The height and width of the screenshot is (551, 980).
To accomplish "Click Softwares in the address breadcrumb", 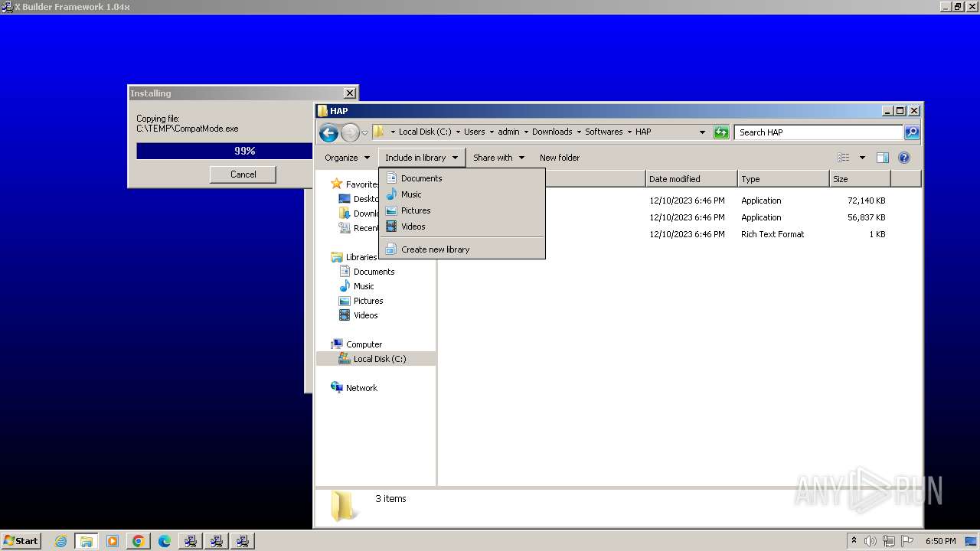I will 603,132.
